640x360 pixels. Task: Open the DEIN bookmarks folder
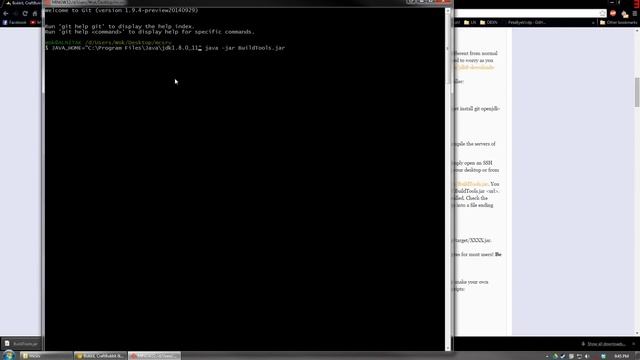coord(489,22)
